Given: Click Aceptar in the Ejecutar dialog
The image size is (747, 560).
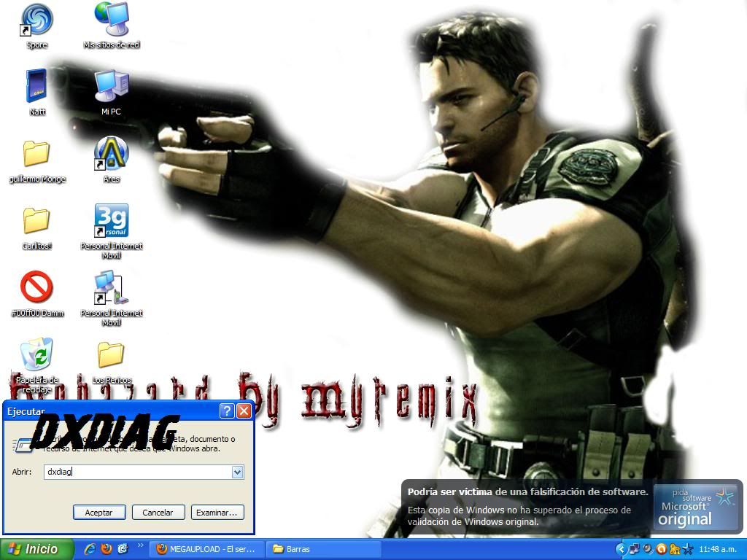Looking at the screenshot, I should coord(99,513).
